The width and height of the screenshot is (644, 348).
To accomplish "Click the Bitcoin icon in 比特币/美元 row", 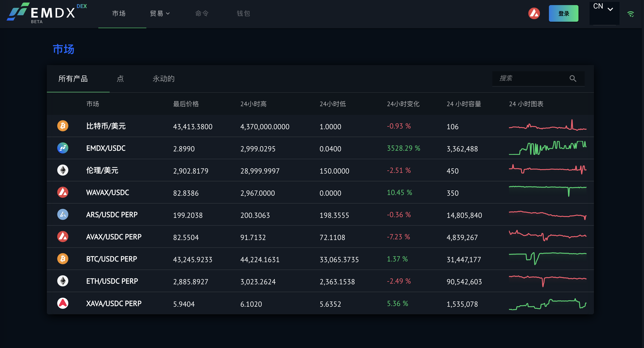I will (x=63, y=126).
